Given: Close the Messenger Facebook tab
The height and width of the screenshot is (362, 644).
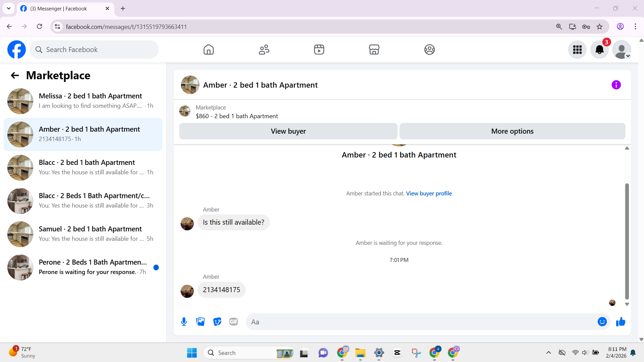Looking at the screenshot, I should pyautogui.click(x=107, y=8).
